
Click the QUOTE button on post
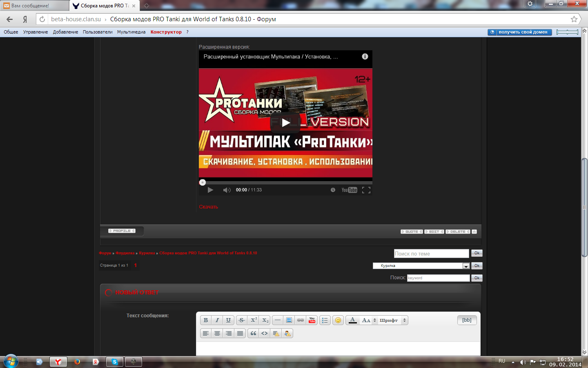412,232
